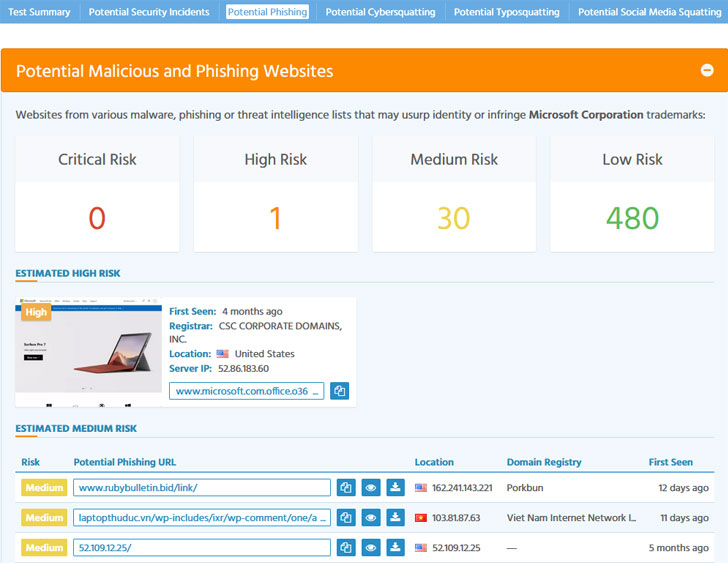The image size is (728, 563).
Task: Click the www.rubybulletin.bid/link/ URL field
Action: (x=202, y=487)
